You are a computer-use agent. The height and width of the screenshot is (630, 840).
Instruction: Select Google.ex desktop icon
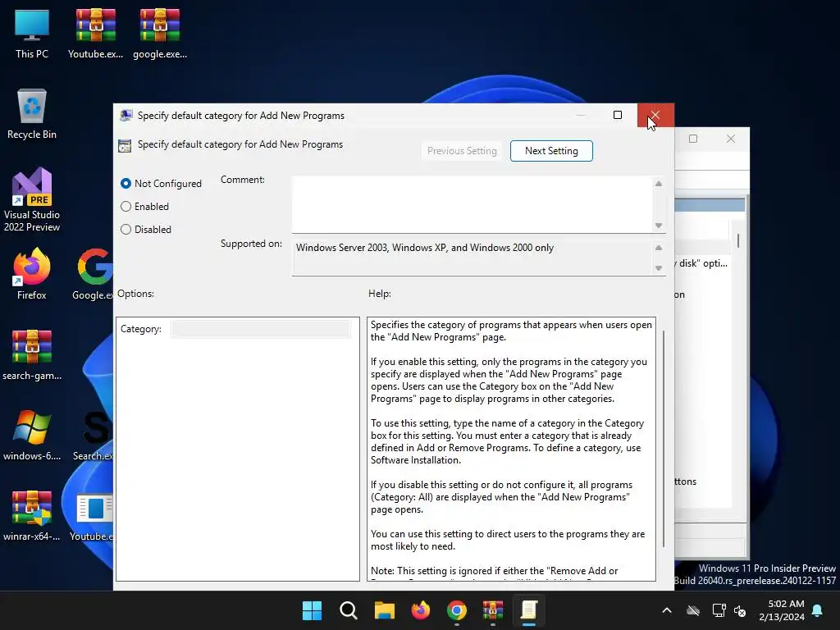point(94,274)
